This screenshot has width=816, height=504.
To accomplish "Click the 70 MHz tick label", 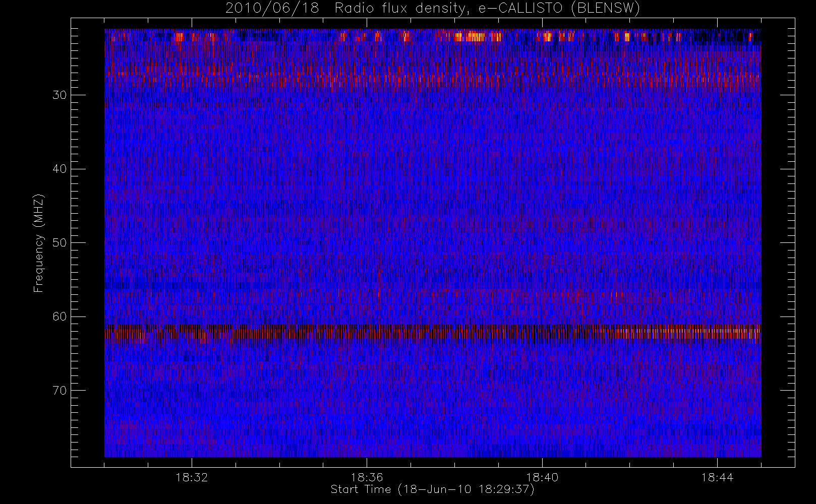I will tap(60, 390).
